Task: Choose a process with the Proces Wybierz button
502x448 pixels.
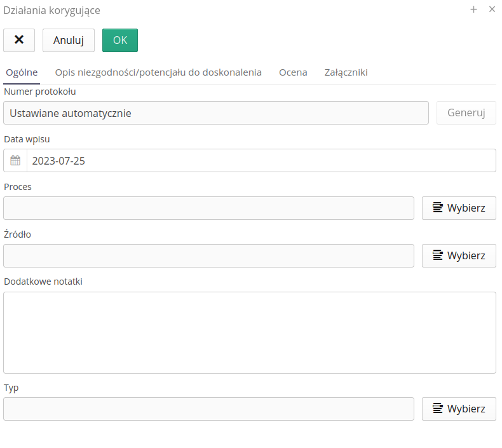Action: (x=459, y=208)
